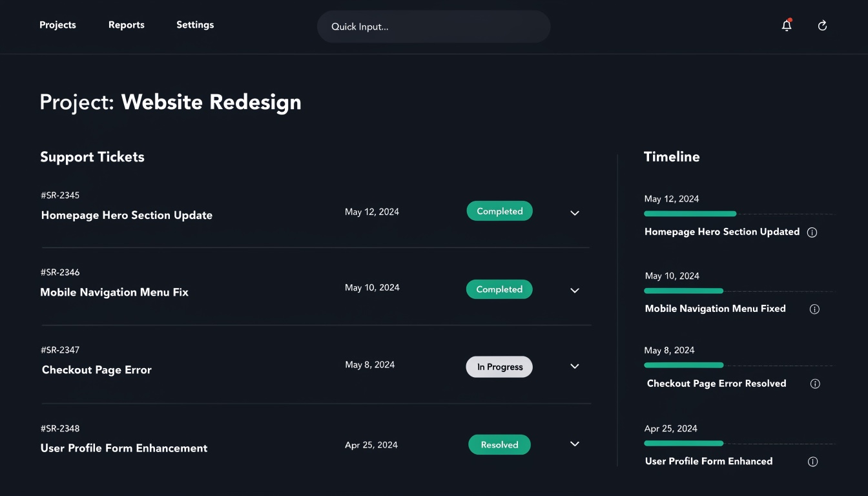Viewport: 868px width, 496px height.
Task: Click the Quick Input search field
Action: point(433,26)
